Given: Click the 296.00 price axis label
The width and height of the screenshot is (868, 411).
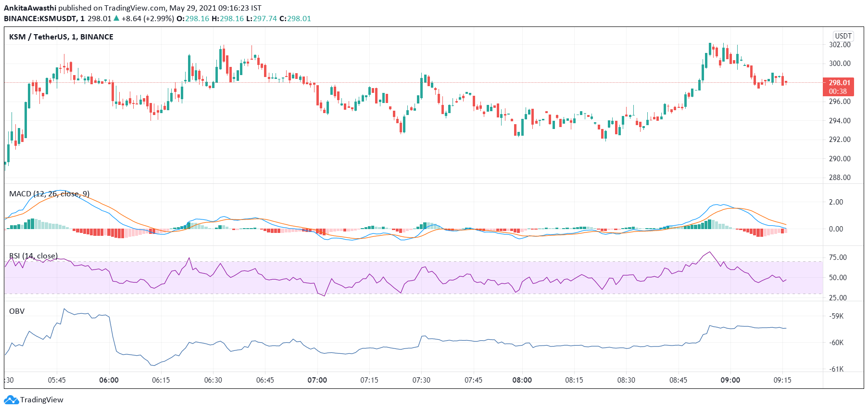Looking at the screenshot, I should [840, 102].
